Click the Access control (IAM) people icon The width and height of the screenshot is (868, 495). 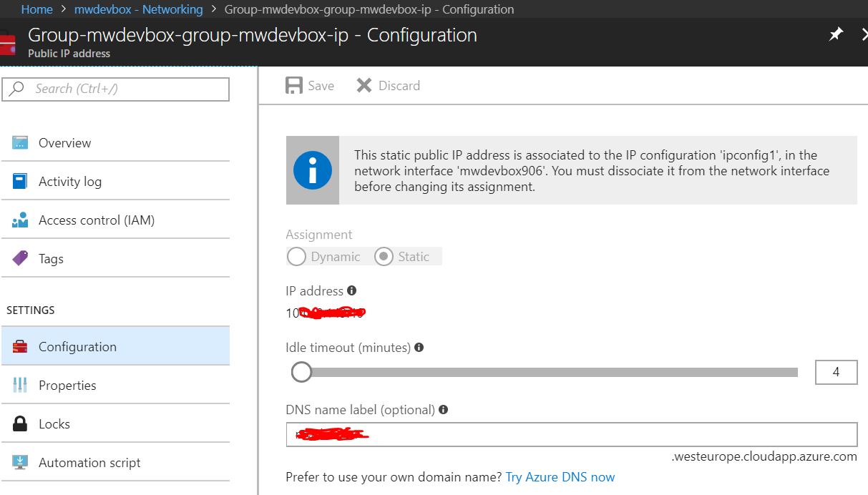(20, 220)
